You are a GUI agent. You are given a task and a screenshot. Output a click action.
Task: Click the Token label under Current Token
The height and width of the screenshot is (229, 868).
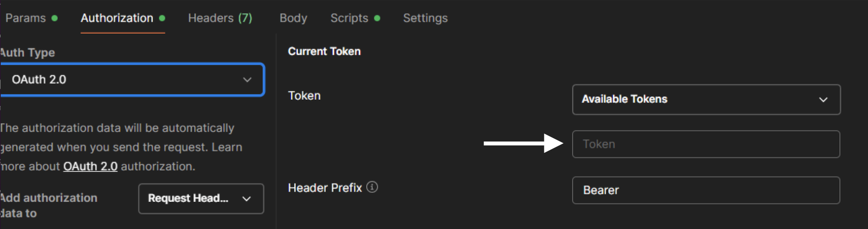[x=304, y=95]
